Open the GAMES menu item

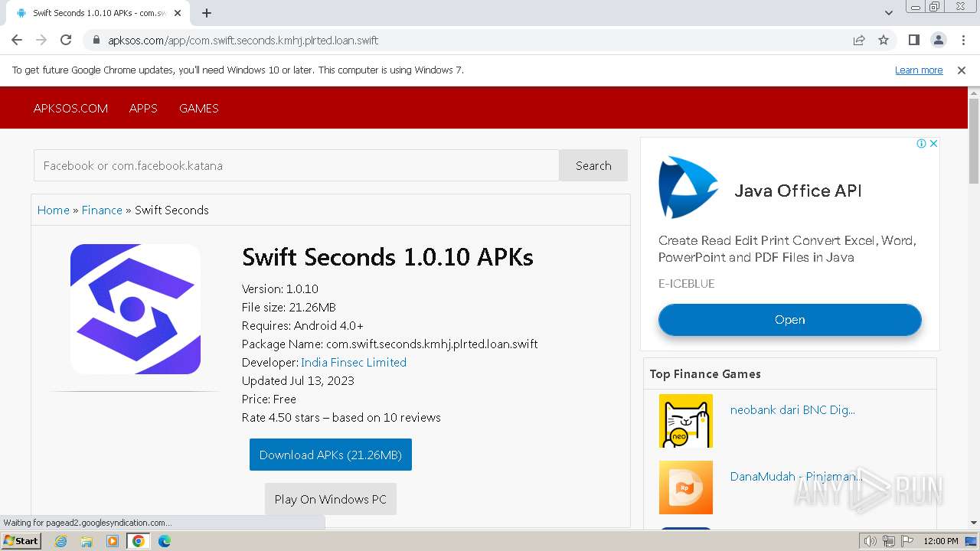pos(199,108)
